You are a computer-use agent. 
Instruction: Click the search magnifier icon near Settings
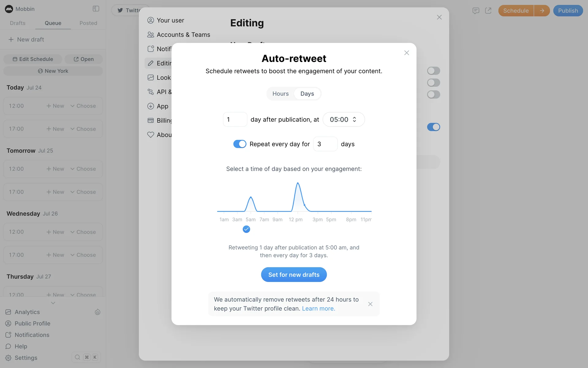[77, 357]
